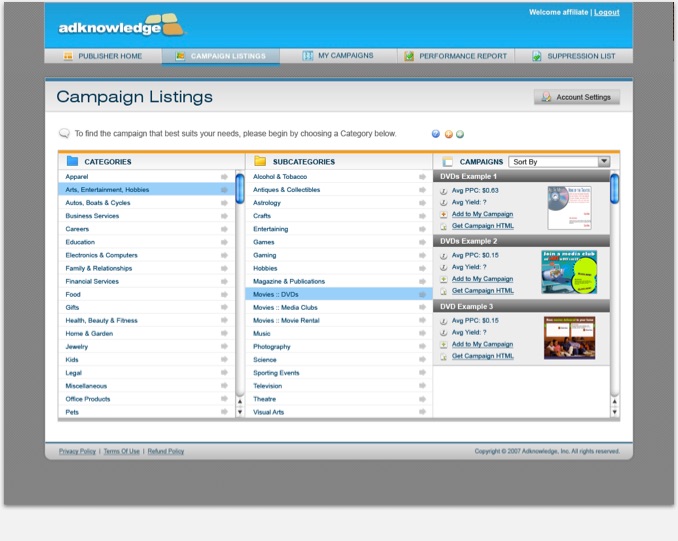Click the Get HTML icon in DVDs Example 2
This screenshot has width=678, height=541.
pos(443,291)
